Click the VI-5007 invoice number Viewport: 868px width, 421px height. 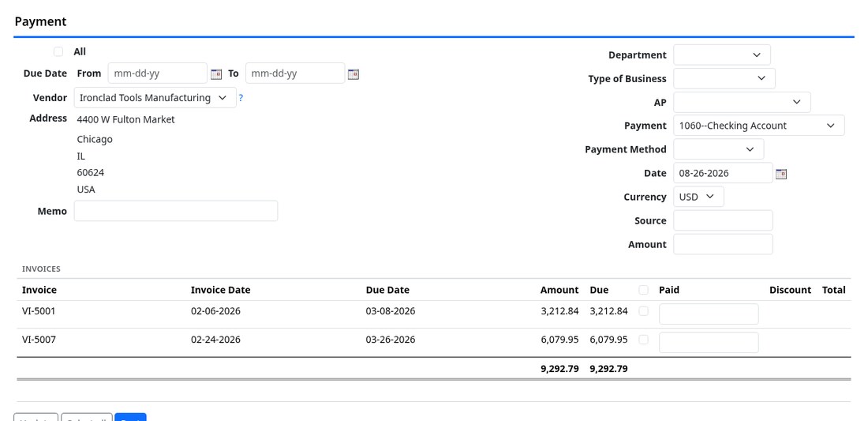(39, 340)
